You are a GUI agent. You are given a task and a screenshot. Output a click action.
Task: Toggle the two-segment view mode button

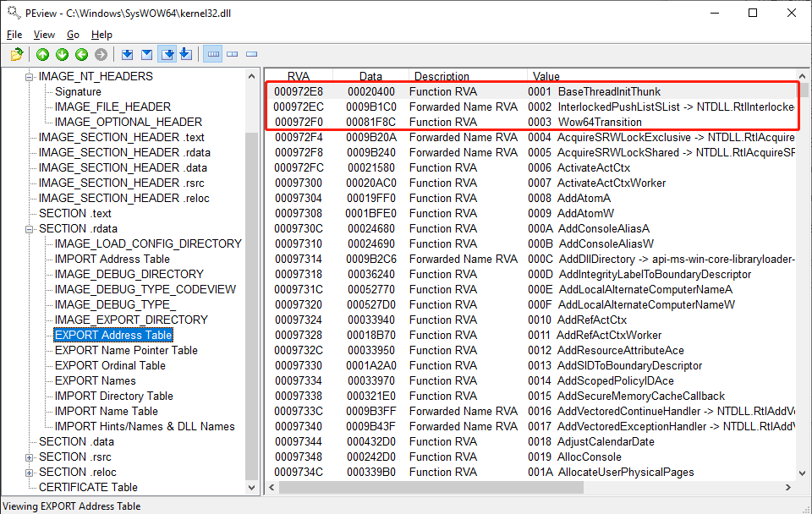coord(233,55)
